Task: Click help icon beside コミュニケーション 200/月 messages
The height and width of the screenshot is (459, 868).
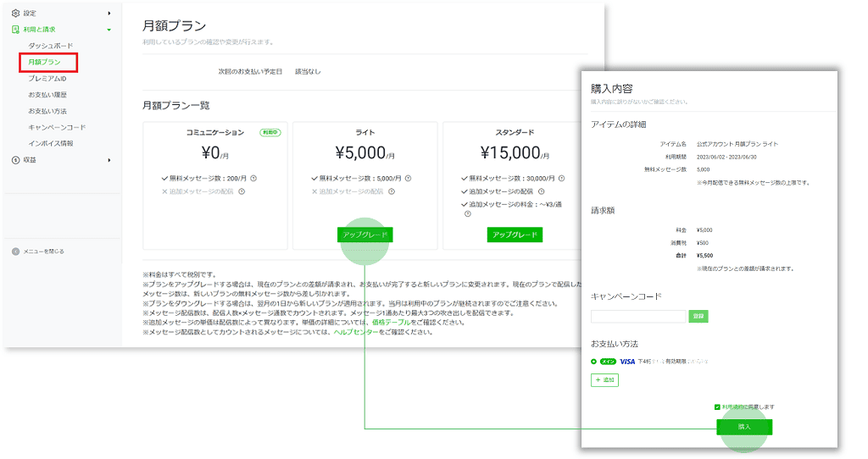Action: pos(253,179)
